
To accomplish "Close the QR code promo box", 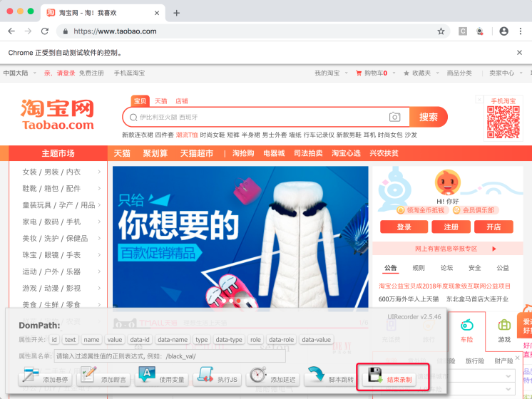I will click(479, 99).
